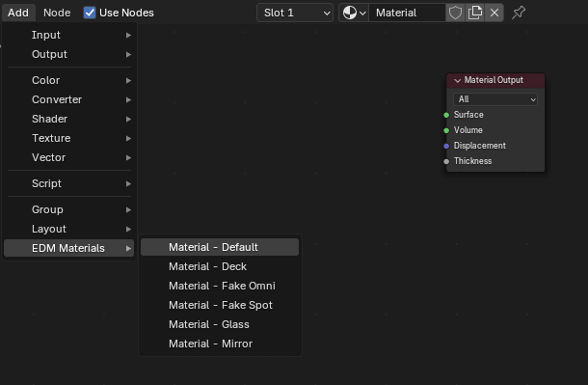The height and width of the screenshot is (385, 588).
Task: Click the Material name field
Action: tap(407, 13)
